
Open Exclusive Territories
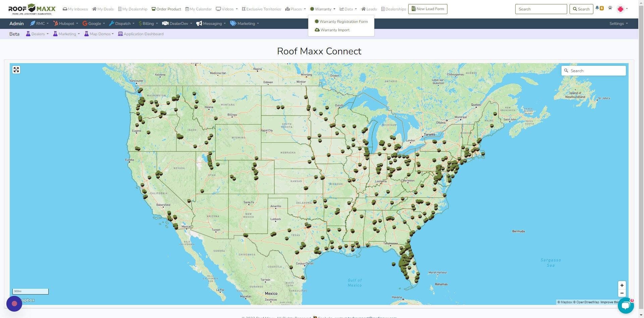[x=261, y=9]
